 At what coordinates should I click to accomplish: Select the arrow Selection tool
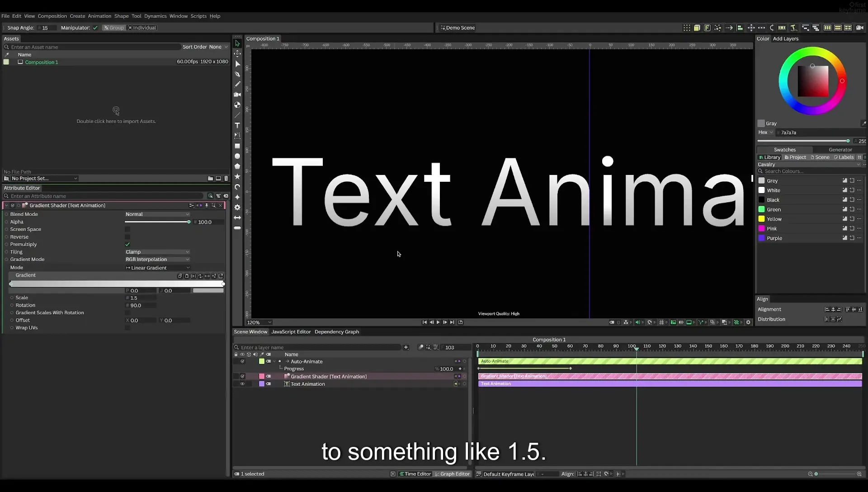point(237,43)
